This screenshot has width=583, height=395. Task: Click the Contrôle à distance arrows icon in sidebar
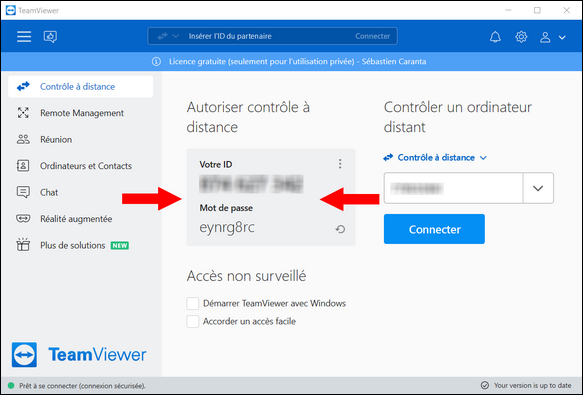[x=23, y=87]
